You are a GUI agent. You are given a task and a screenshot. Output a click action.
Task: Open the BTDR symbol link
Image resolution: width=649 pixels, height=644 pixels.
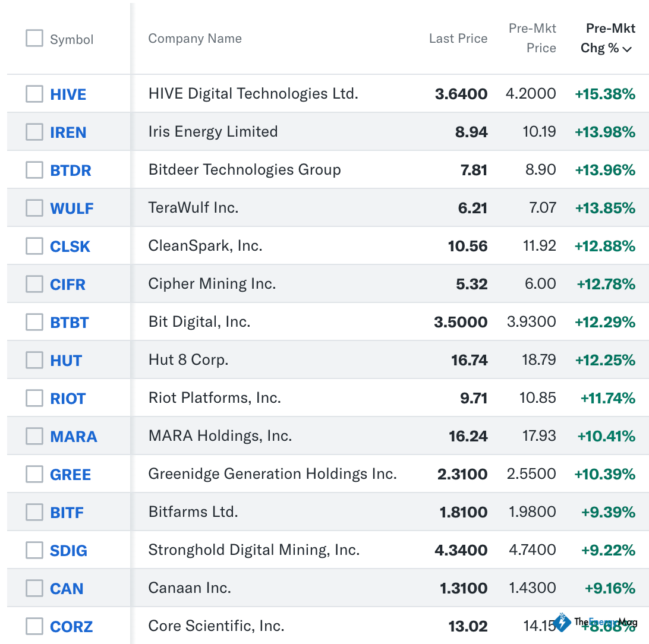tap(70, 171)
